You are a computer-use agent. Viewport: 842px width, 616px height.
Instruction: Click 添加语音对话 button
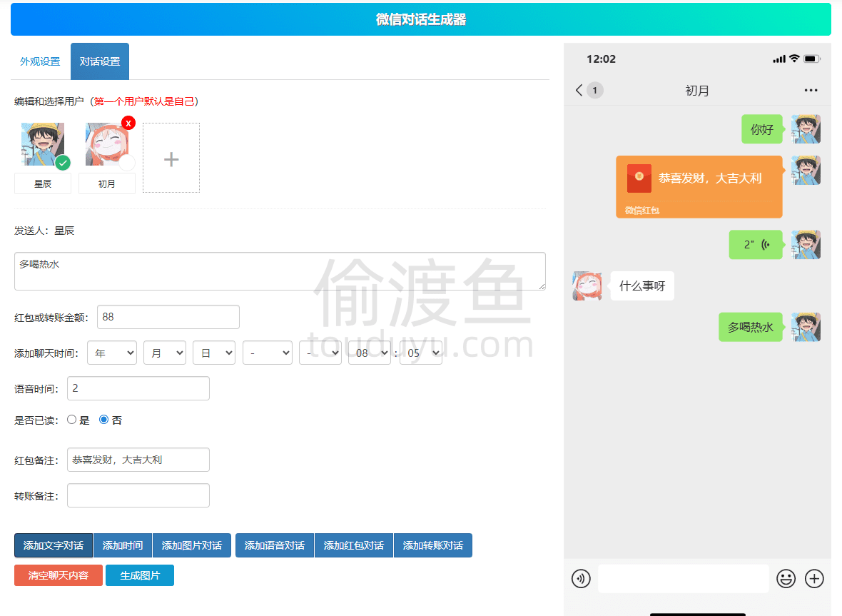(x=275, y=545)
